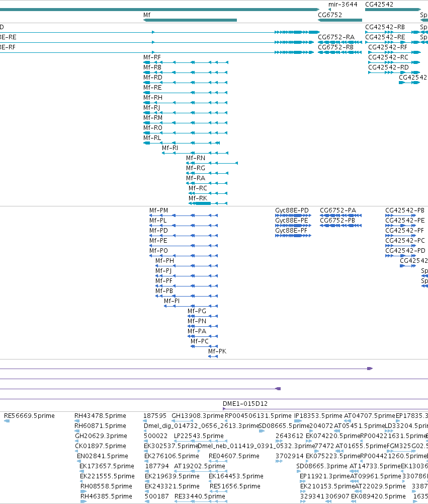Click the Mf-PD protein label
The height and width of the screenshot is (504, 428).
click(x=158, y=231)
